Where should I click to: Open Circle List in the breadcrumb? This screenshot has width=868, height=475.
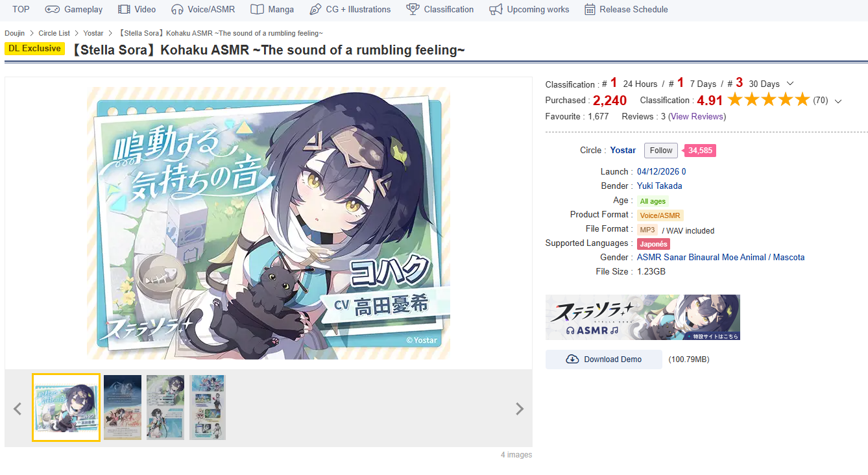click(x=54, y=33)
